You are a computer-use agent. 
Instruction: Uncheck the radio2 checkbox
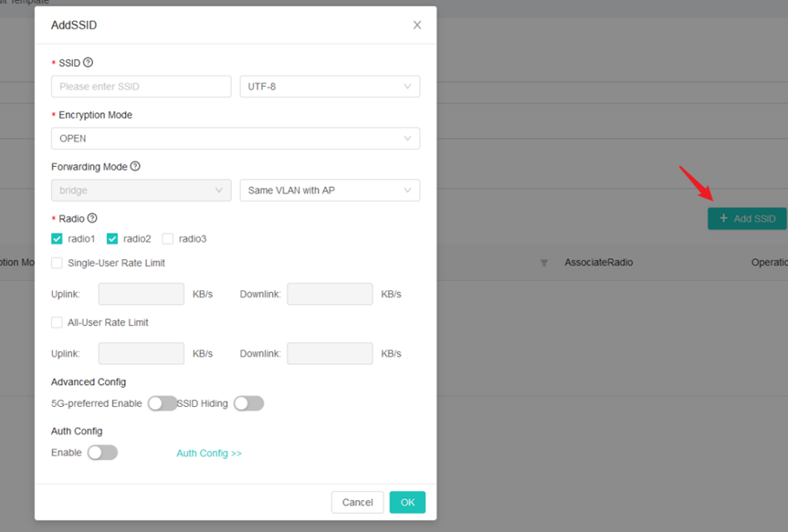[112, 239]
